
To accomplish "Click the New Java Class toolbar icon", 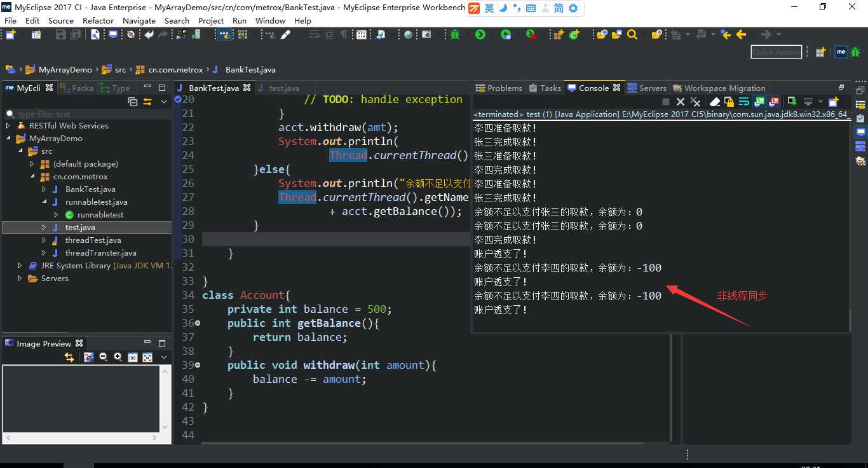I will tap(574, 35).
